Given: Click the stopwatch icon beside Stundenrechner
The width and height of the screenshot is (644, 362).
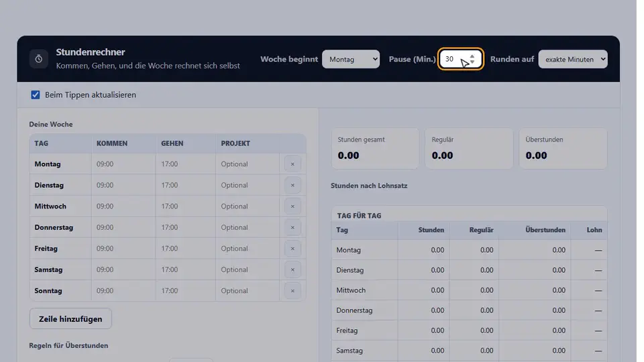Looking at the screenshot, I should click(x=39, y=59).
